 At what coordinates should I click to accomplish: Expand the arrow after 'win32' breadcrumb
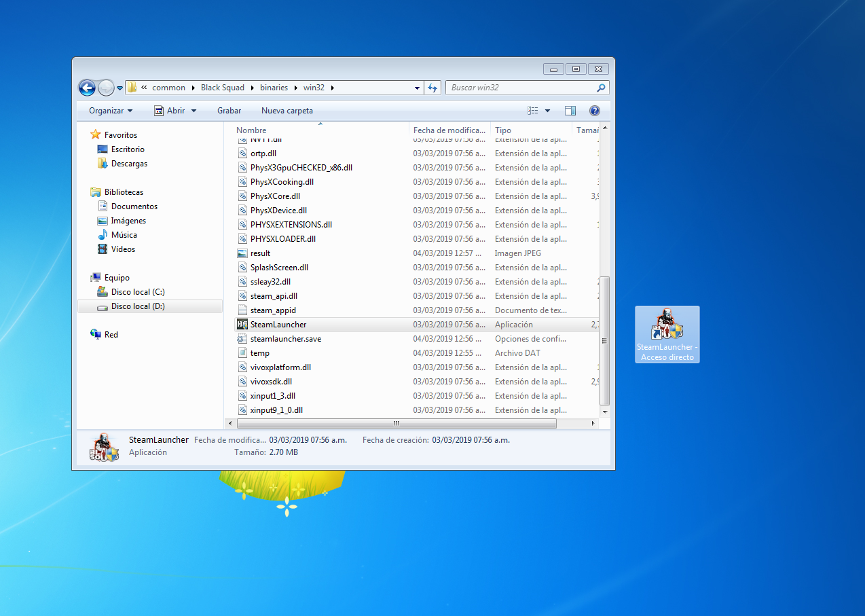332,88
